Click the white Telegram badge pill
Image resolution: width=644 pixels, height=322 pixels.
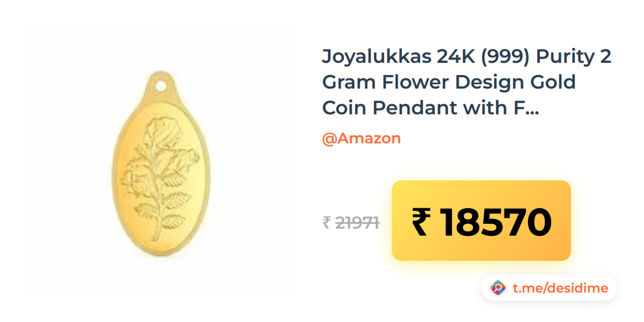click(x=548, y=288)
